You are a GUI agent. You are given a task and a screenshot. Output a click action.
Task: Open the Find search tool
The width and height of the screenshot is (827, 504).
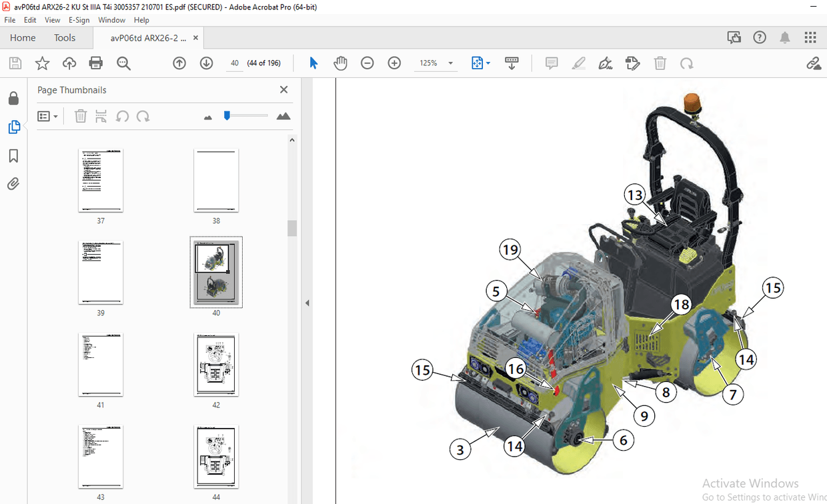tap(123, 63)
